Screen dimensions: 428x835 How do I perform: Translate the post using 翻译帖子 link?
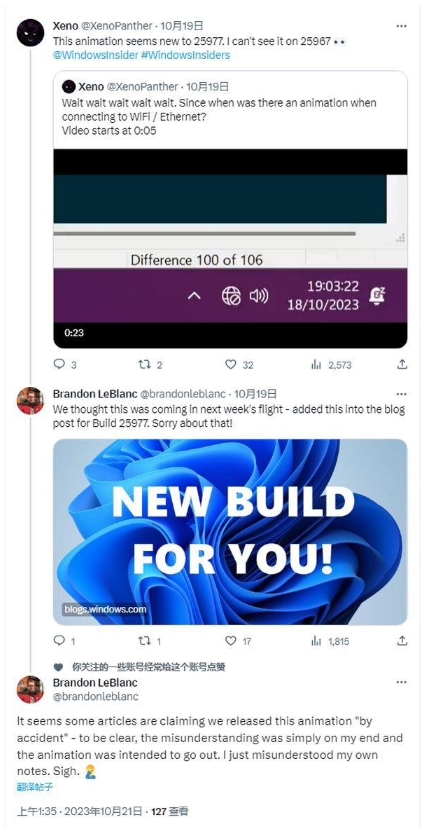pos(35,786)
